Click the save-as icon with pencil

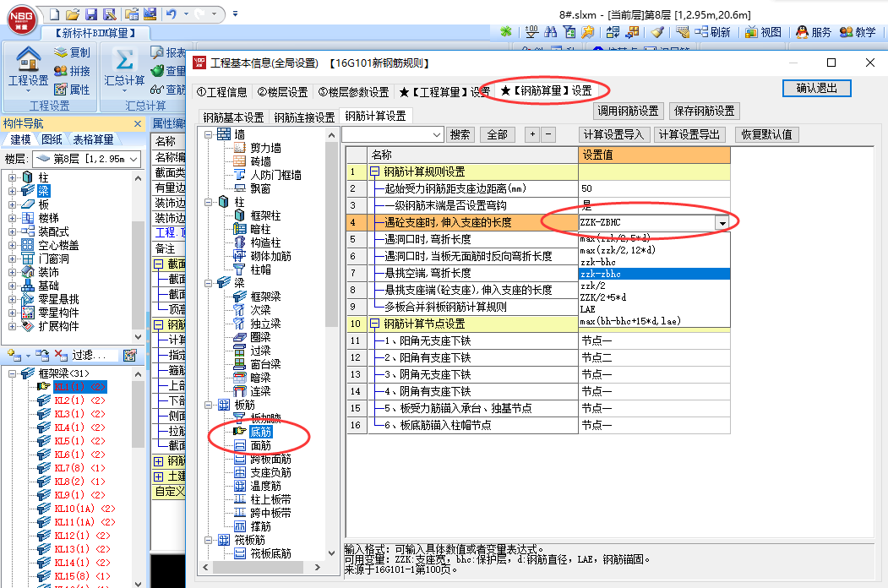click(x=110, y=14)
